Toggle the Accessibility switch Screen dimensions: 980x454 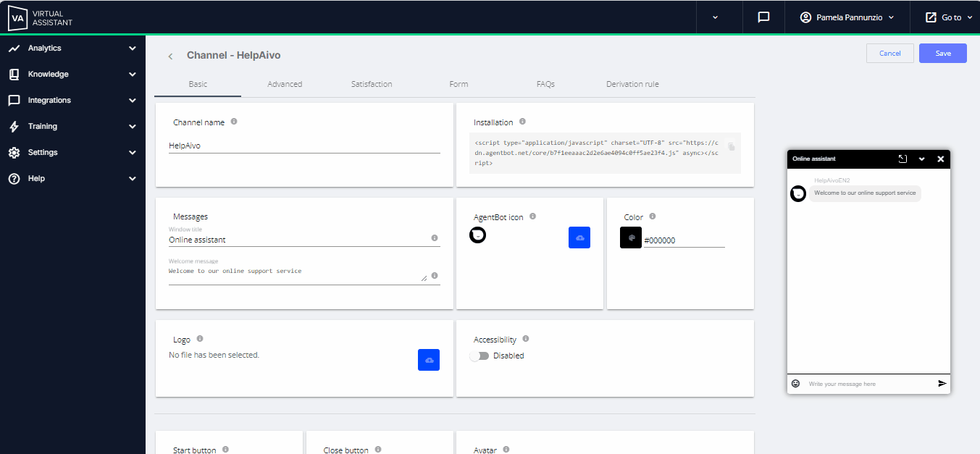click(x=479, y=356)
